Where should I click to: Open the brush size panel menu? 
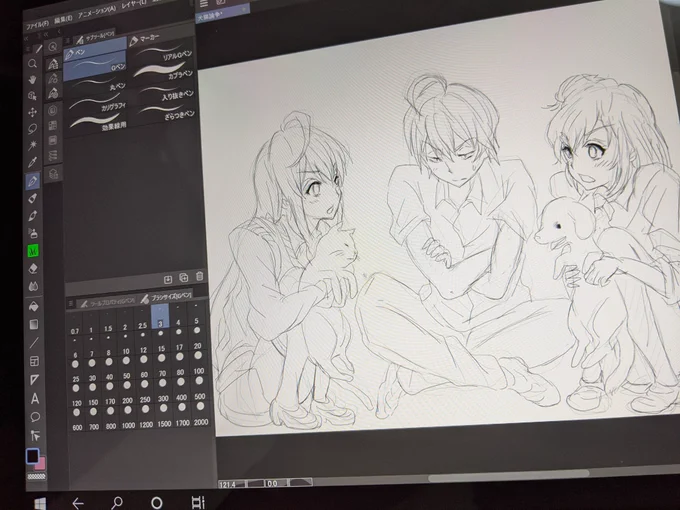(71, 304)
